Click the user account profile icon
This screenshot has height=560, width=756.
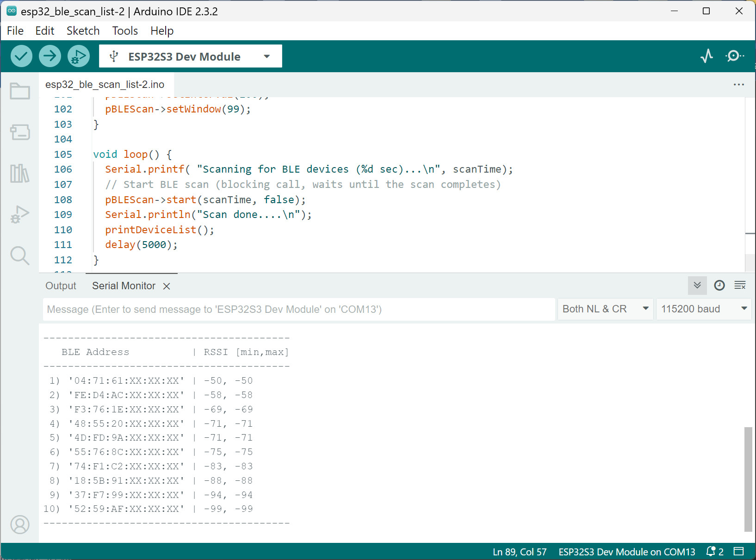click(20, 525)
